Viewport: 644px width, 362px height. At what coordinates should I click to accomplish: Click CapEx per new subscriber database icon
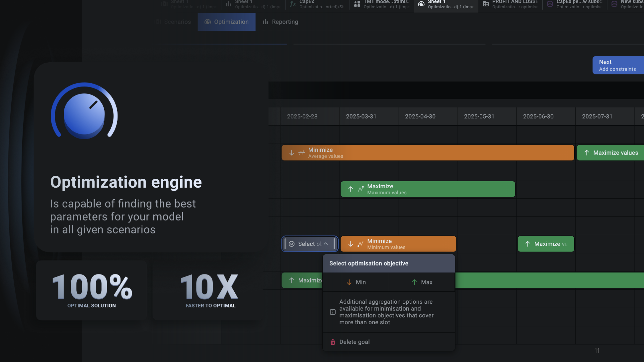550,4
